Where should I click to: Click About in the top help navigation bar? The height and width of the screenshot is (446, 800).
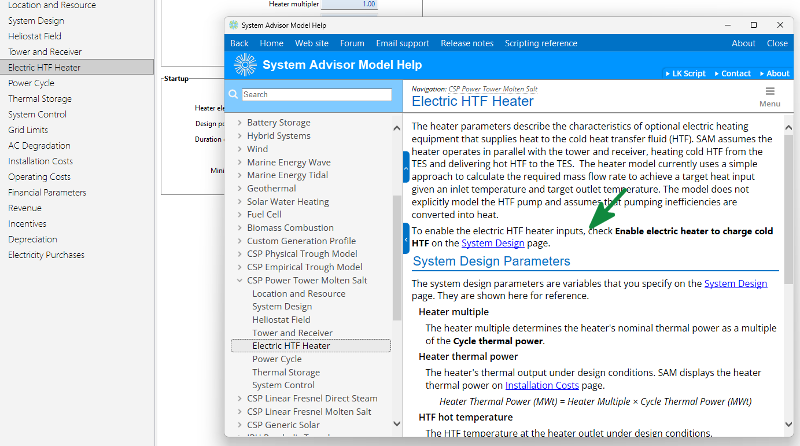coord(743,43)
